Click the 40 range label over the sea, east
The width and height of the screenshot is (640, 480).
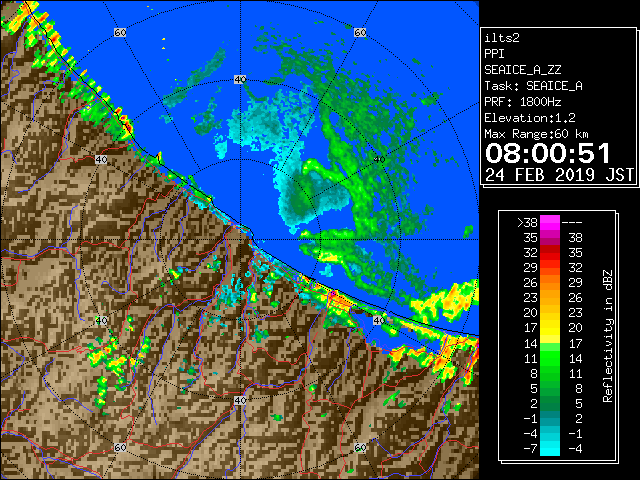tap(379, 160)
